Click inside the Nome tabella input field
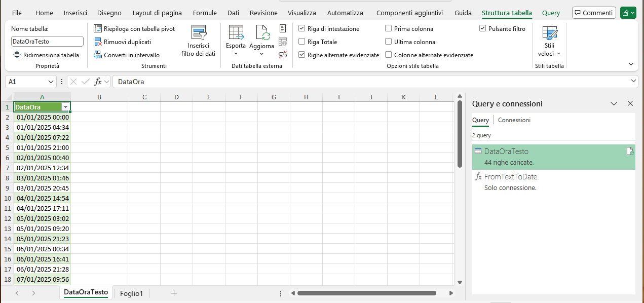Viewport: 644px width, 303px height. click(47, 41)
